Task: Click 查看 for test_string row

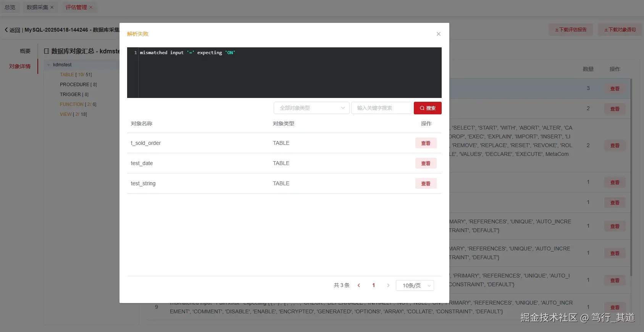Action: point(426,183)
